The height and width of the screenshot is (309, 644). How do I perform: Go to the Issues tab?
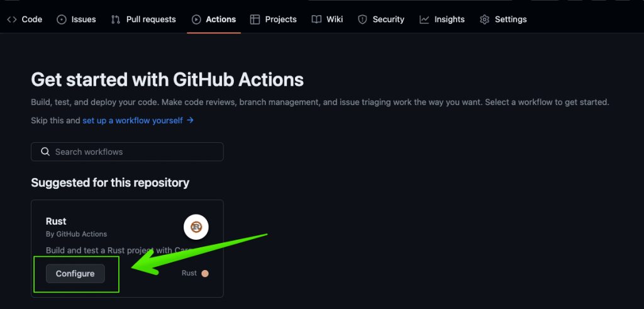[76, 20]
